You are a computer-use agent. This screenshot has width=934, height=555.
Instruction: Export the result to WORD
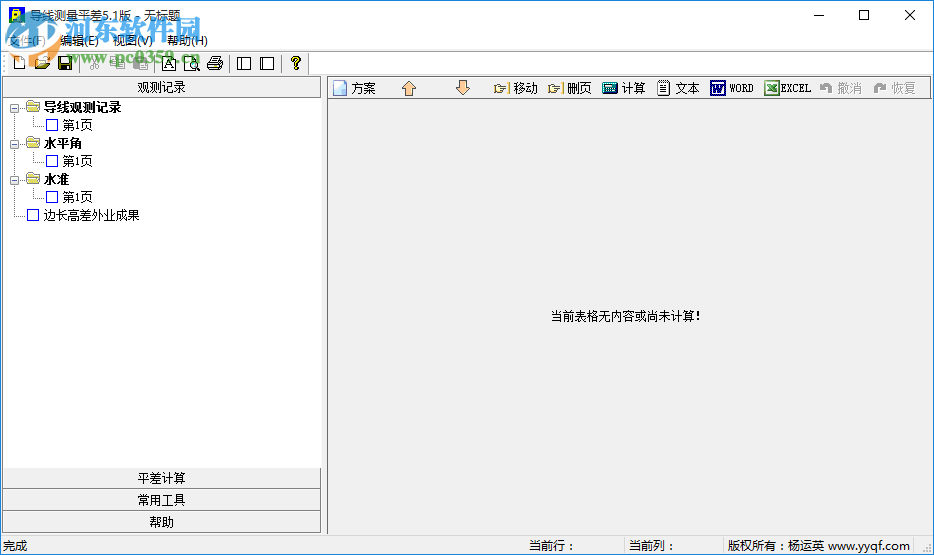(732, 88)
